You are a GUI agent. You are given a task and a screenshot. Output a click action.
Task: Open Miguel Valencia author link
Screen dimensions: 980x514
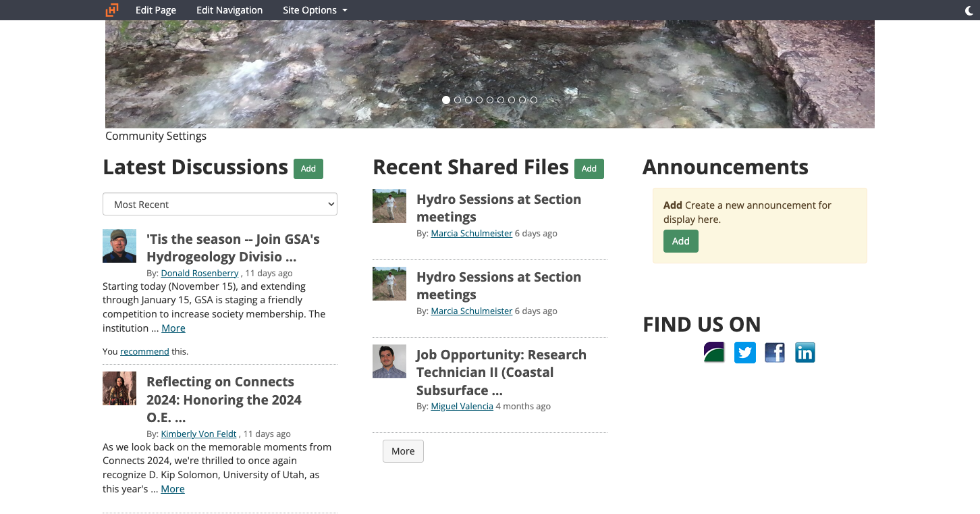(462, 406)
